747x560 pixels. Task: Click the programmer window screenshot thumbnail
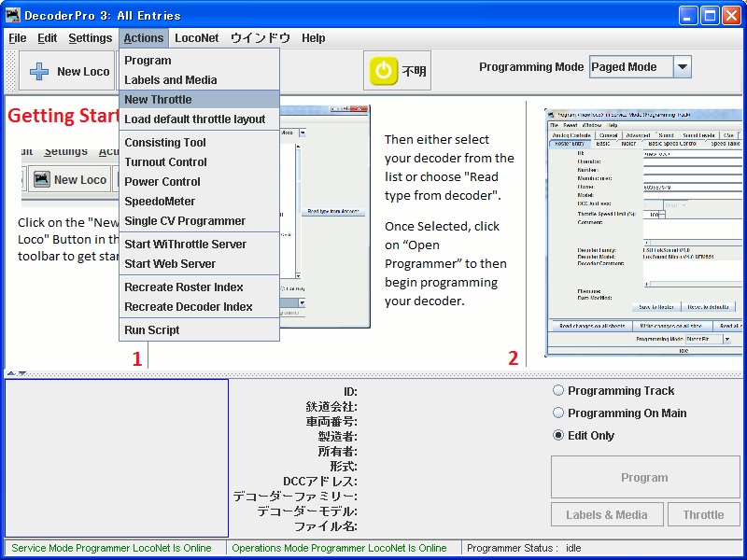645,232
